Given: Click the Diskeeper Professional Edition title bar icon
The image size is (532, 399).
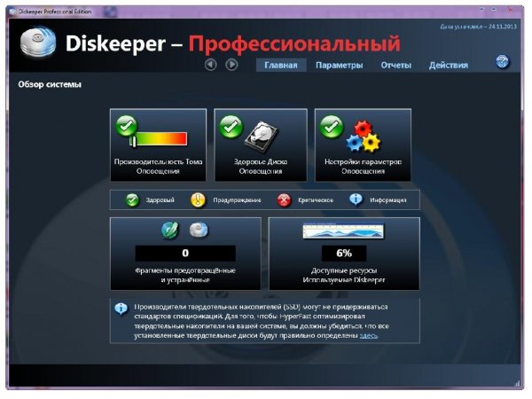Looking at the screenshot, I should tap(12, 12).
